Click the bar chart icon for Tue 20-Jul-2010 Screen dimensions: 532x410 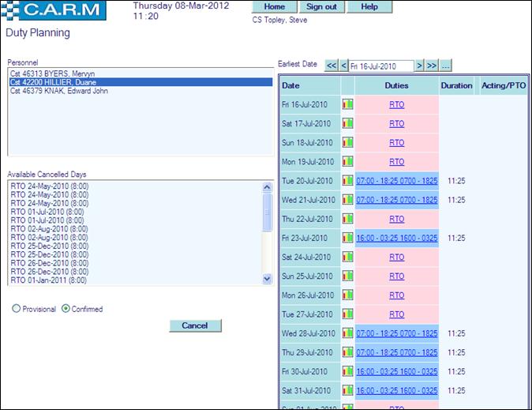pyautogui.click(x=347, y=181)
